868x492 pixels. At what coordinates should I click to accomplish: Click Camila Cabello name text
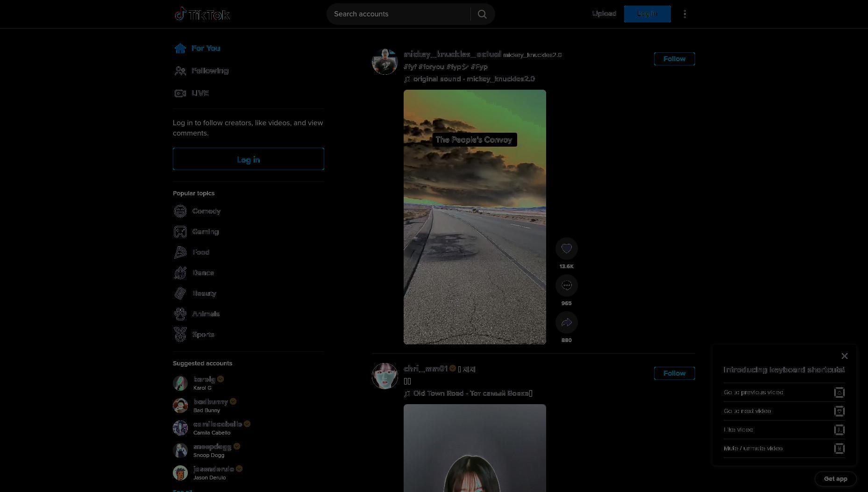[x=212, y=433]
